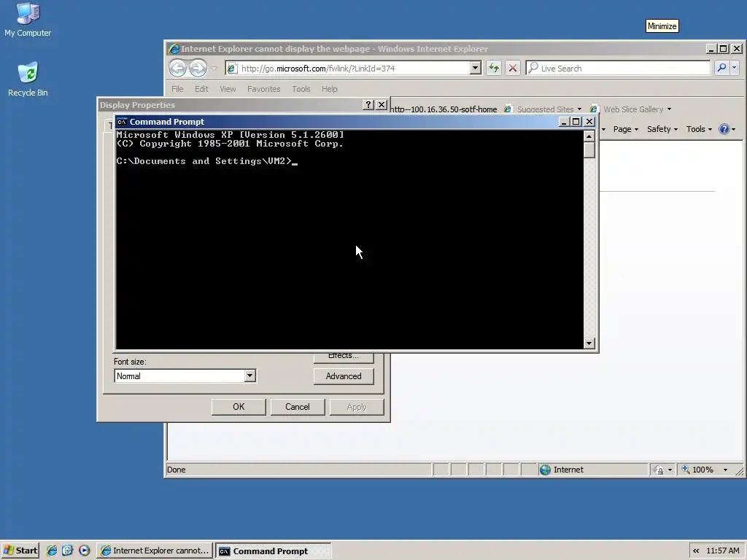This screenshot has height=560, width=747.
Task: Open the address bar history dropdown
Action: tap(475, 68)
